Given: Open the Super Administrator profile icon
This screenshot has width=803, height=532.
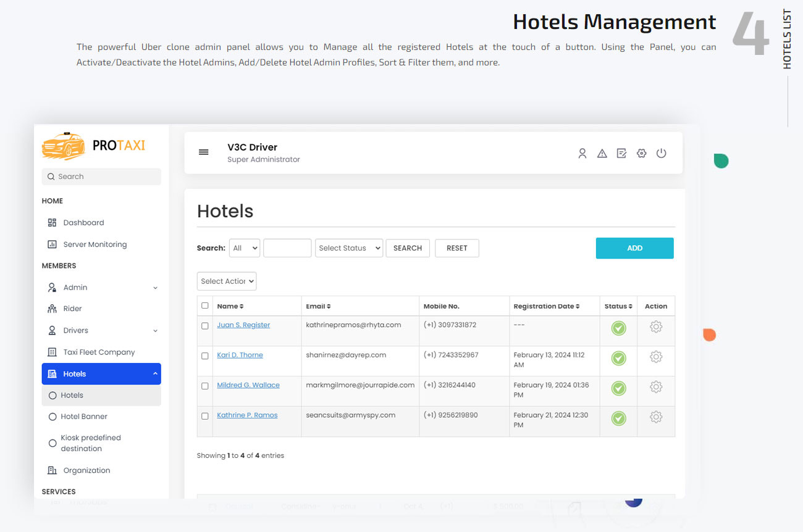Looking at the screenshot, I should click(582, 153).
